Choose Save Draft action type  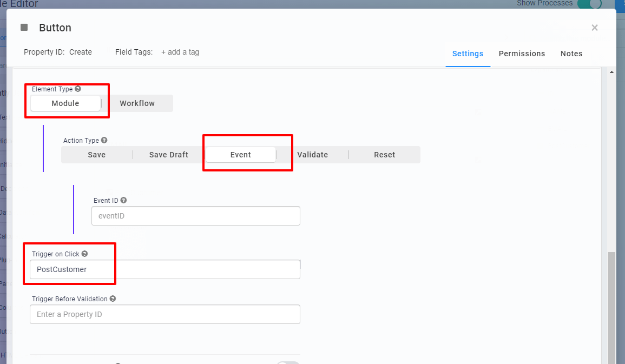(169, 155)
